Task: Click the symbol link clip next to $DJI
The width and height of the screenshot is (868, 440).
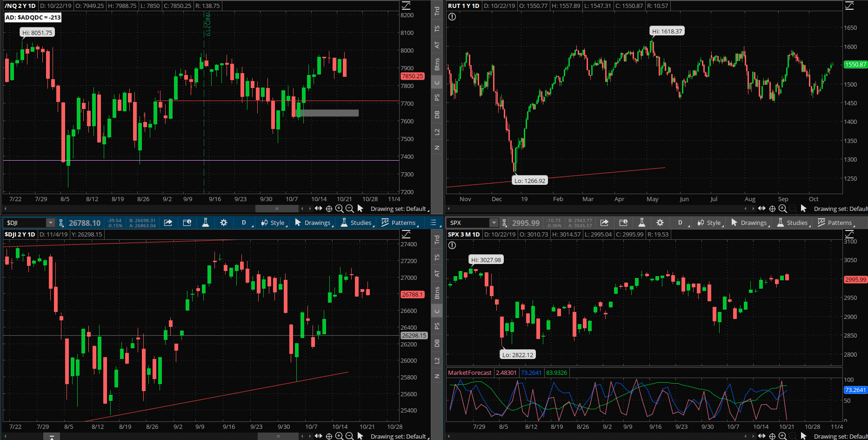Action: tap(61, 223)
